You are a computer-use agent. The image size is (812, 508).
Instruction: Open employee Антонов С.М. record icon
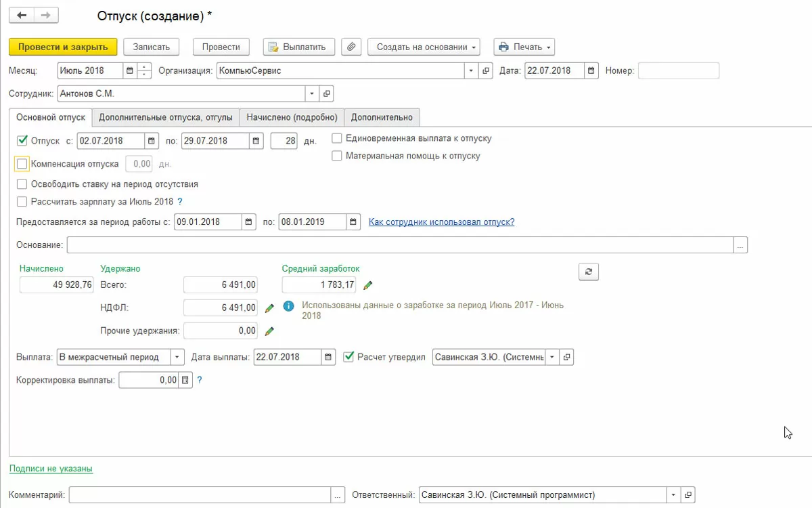coord(326,93)
